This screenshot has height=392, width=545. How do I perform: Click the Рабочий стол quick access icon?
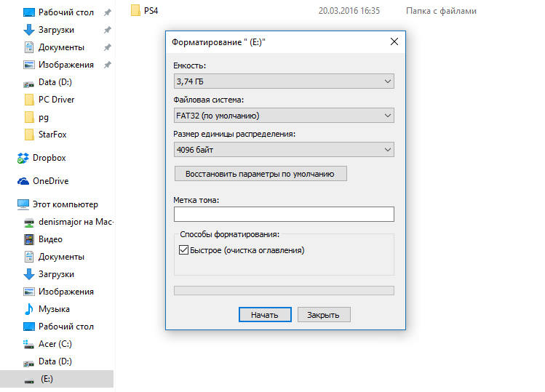tap(29, 12)
